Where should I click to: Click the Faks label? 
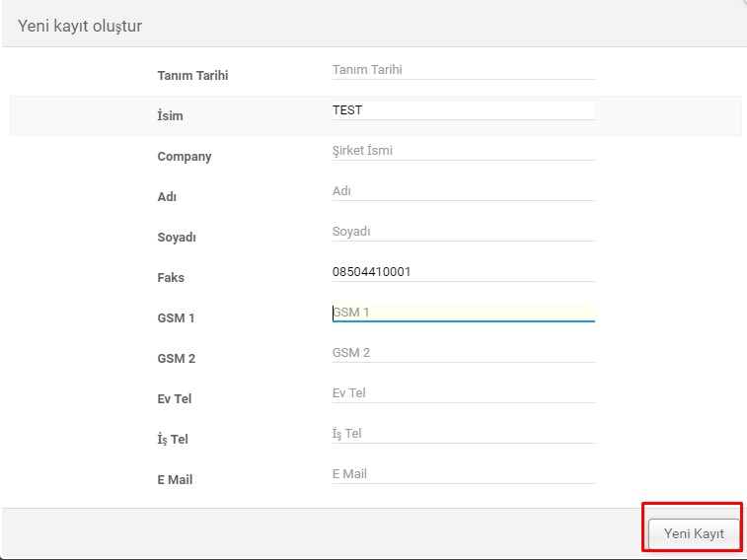tap(171, 277)
